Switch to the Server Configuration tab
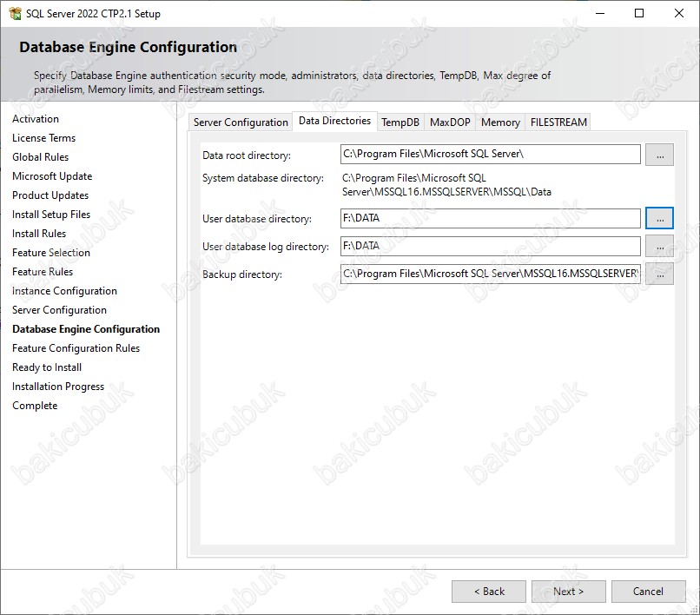Screen dimensions: 700x615 coord(241,122)
